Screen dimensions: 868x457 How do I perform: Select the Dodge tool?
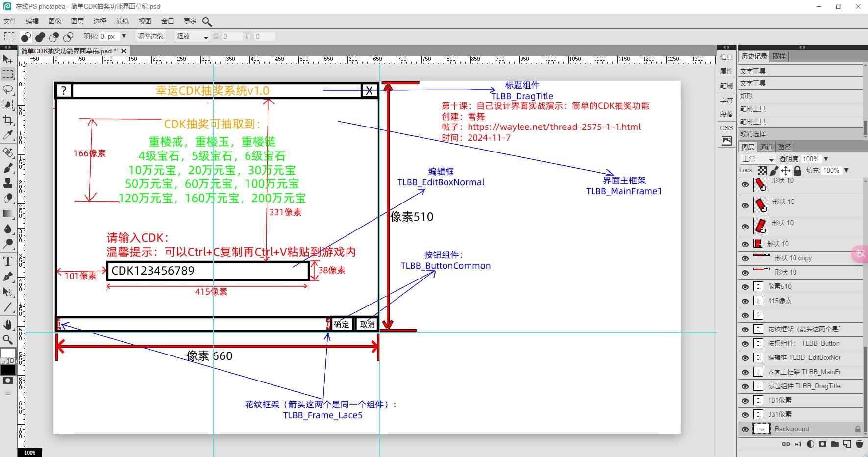(x=8, y=244)
